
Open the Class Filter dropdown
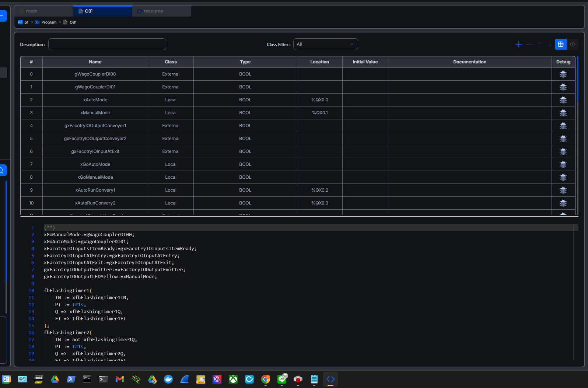325,44
